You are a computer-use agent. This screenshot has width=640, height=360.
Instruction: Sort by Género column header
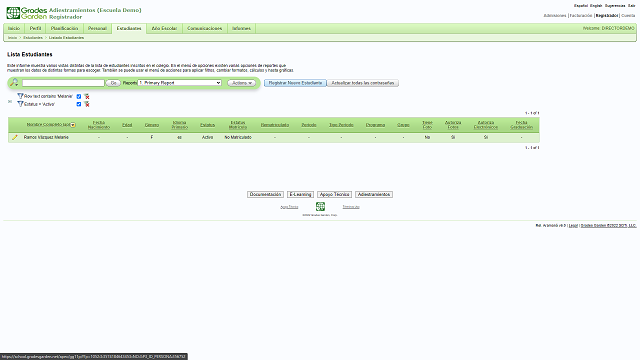pyautogui.click(x=152, y=125)
